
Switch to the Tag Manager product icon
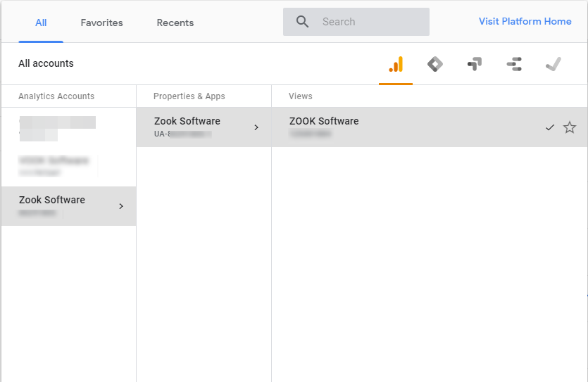tap(435, 64)
